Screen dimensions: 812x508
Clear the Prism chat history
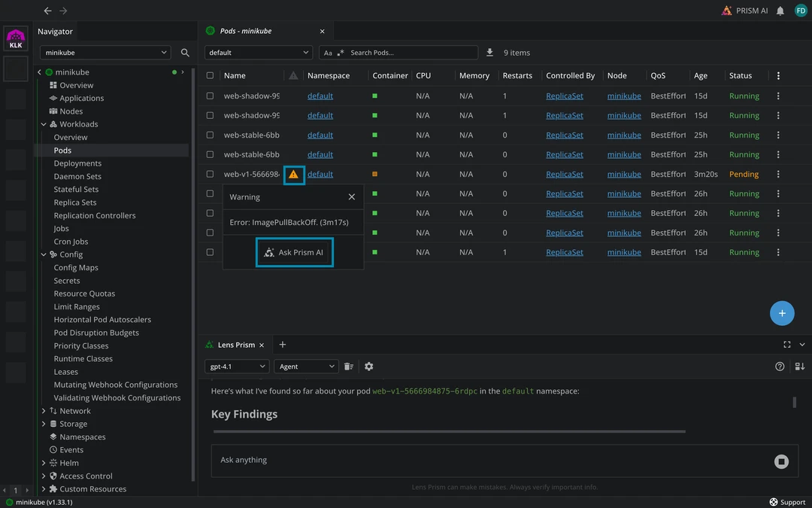point(349,367)
